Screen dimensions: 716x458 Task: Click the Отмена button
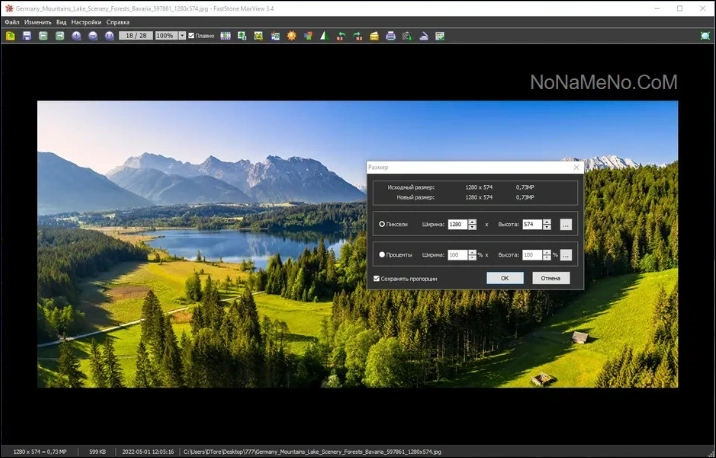(x=551, y=278)
